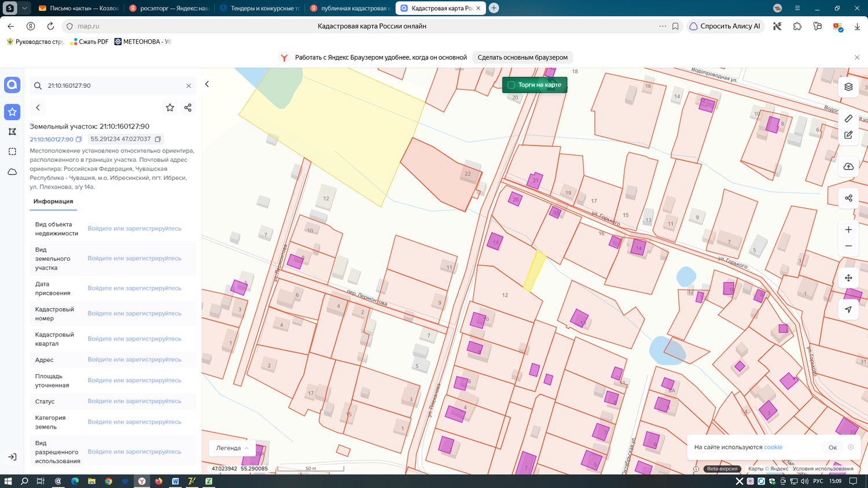
Task: Locate my position on the map
Action: click(848, 309)
